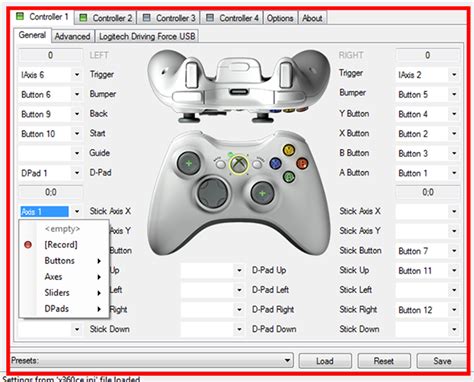Open the Start dropdown showing Button 10
Screen dimensions: 474x382
[50, 134]
